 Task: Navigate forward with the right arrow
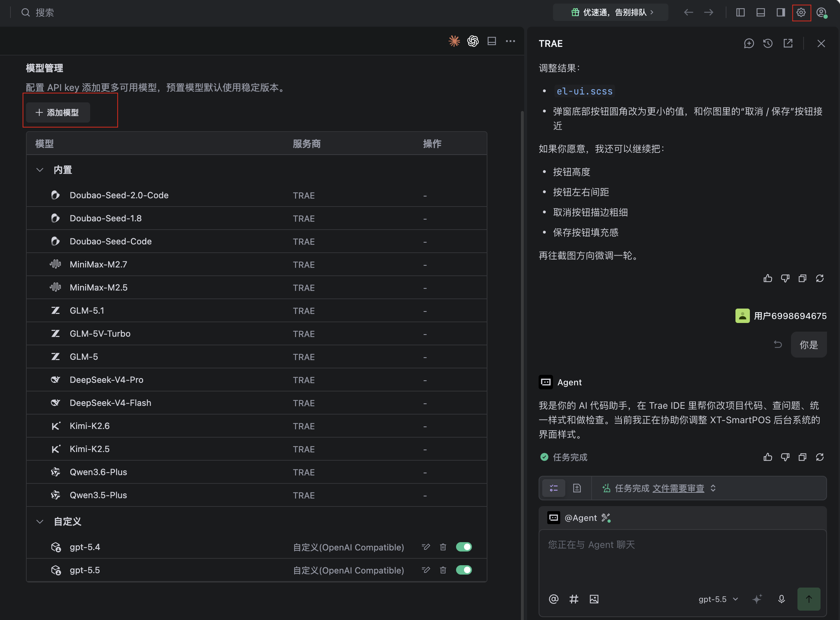(709, 12)
